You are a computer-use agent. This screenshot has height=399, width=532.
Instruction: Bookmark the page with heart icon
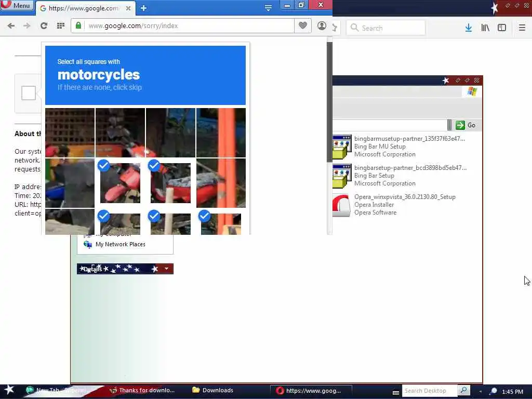(303, 25)
